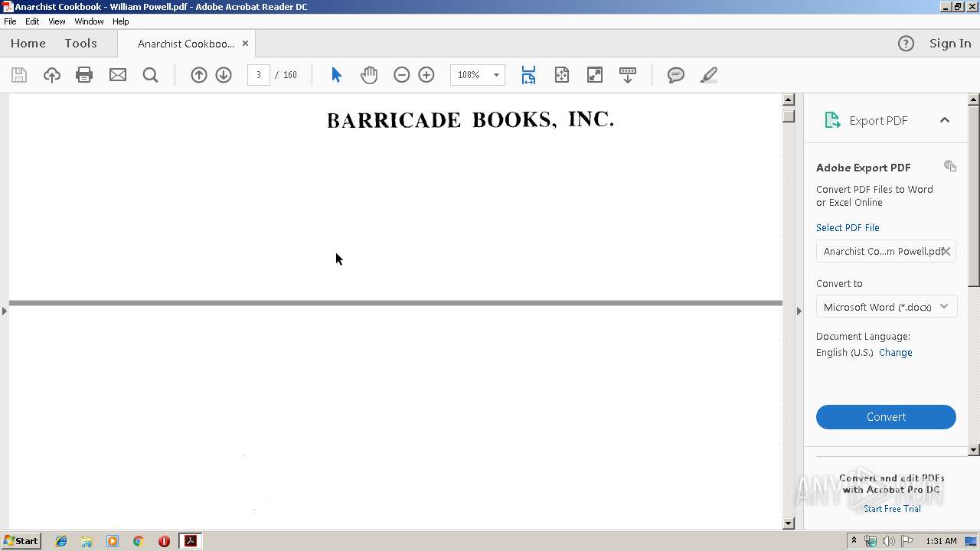This screenshot has height=551, width=980.
Task: Change the document language
Action: point(896,353)
